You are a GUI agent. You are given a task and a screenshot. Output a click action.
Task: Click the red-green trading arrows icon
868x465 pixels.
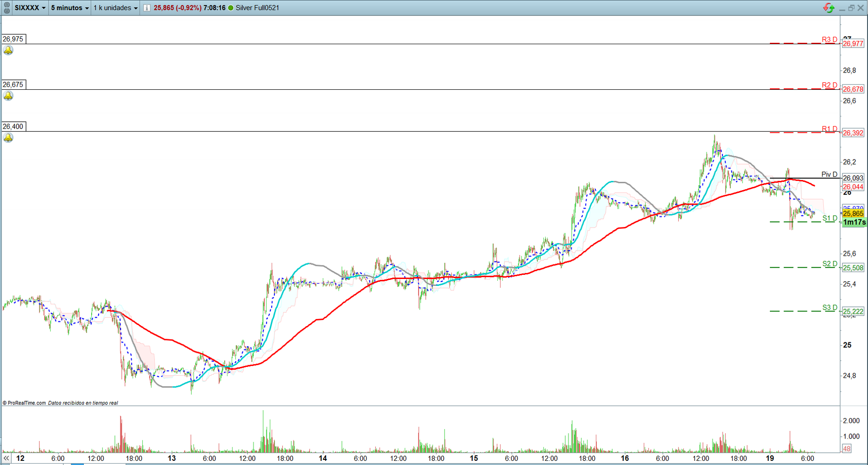pyautogui.click(x=828, y=8)
